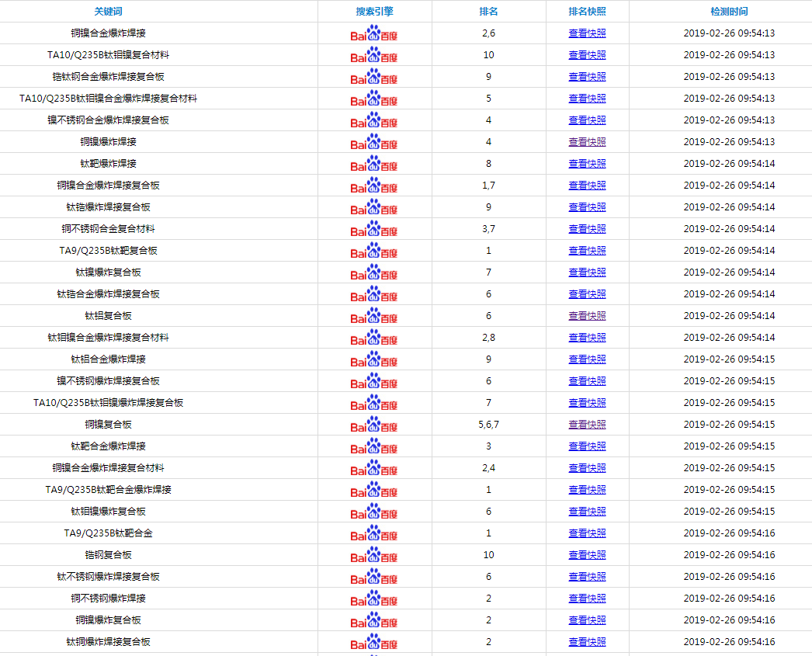
Task: Click the 关键词 column header
Action: [x=108, y=12]
